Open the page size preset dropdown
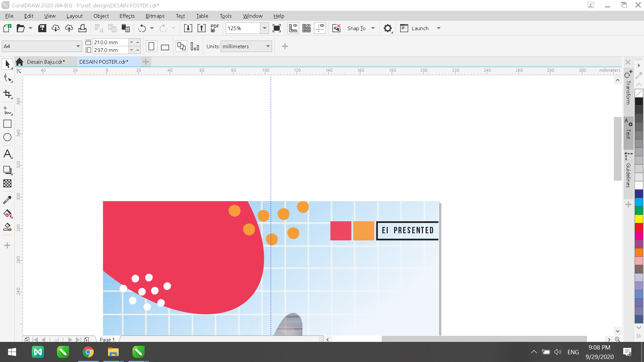644x362 pixels. point(77,46)
